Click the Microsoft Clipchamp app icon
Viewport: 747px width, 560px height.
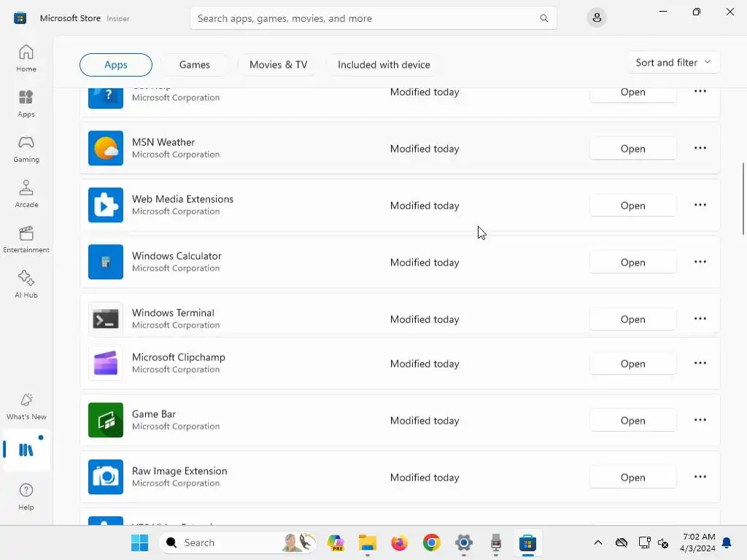[x=106, y=363]
